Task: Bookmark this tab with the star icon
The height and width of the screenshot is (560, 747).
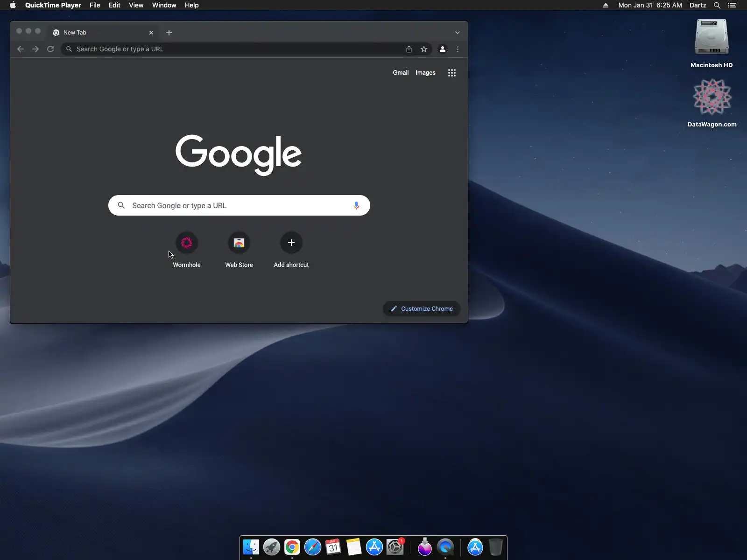Action: point(424,49)
